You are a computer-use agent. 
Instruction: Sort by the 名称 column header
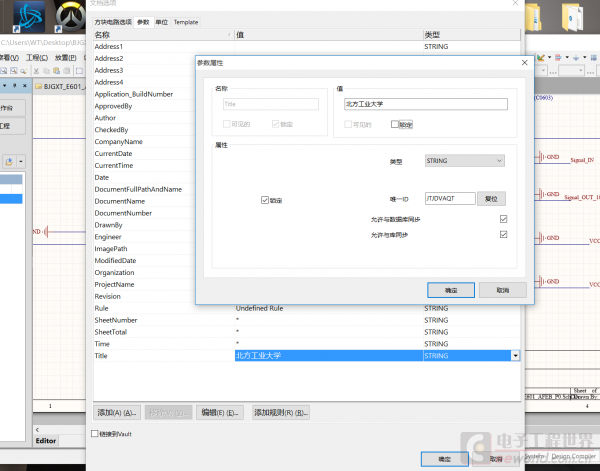click(x=164, y=35)
